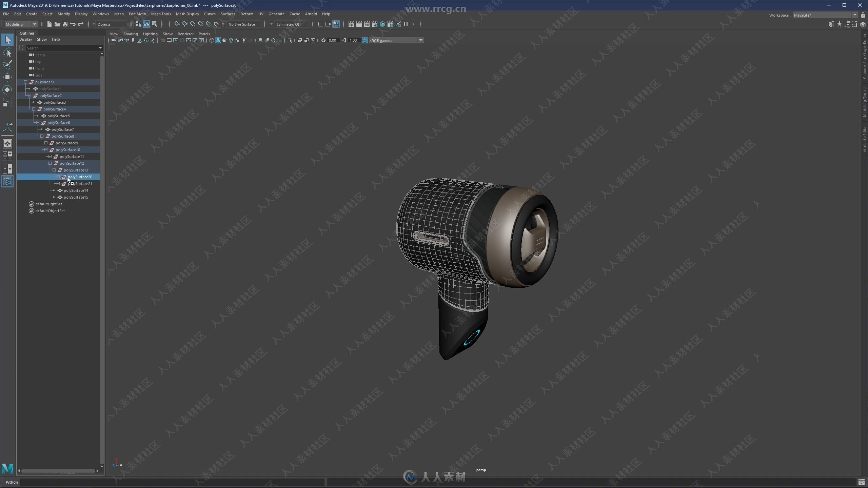Start IPR render
Image resolution: width=868 pixels, height=488 pixels.
[367, 24]
